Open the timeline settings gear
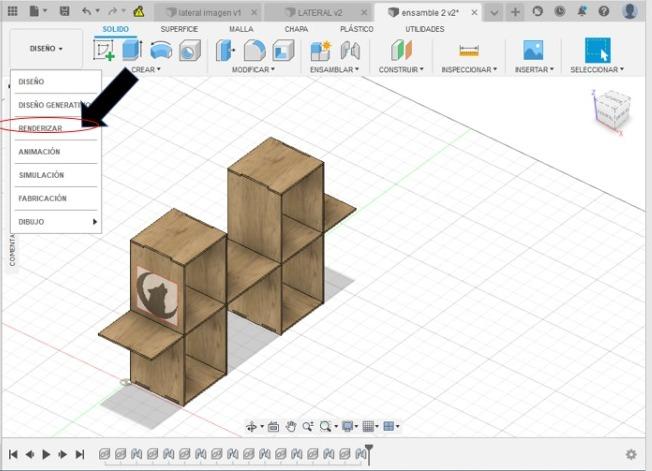This screenshot has height=471, width=652. coord(631,454)
